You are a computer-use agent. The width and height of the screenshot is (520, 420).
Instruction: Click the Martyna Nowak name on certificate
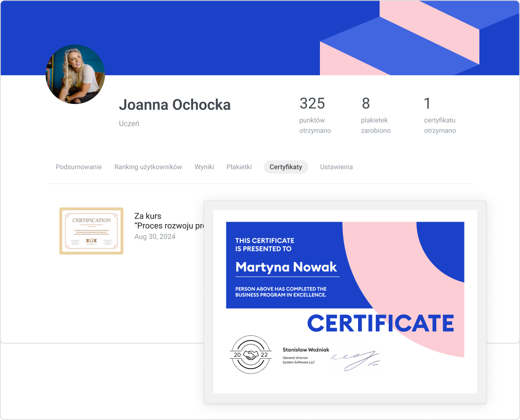click(286, 267)
